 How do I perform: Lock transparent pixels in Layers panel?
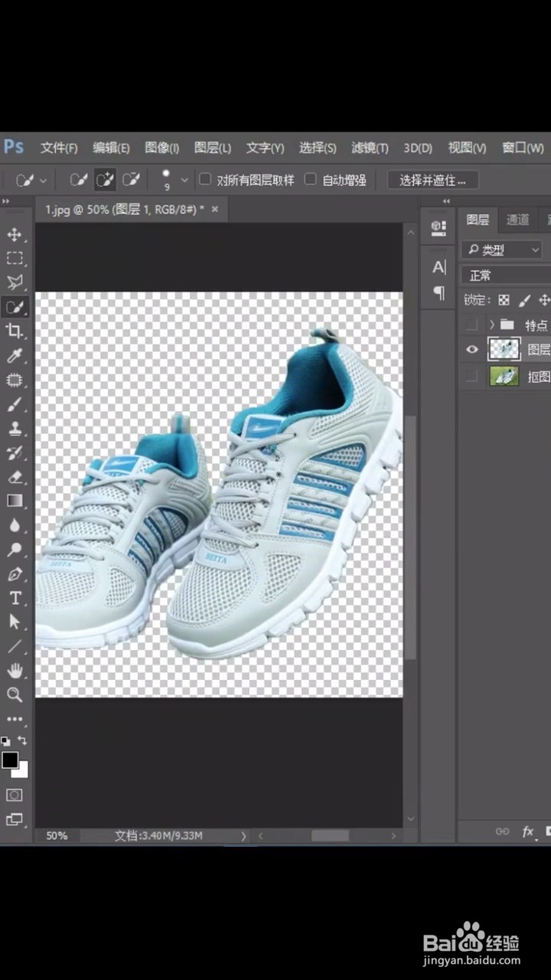[504, 300]
